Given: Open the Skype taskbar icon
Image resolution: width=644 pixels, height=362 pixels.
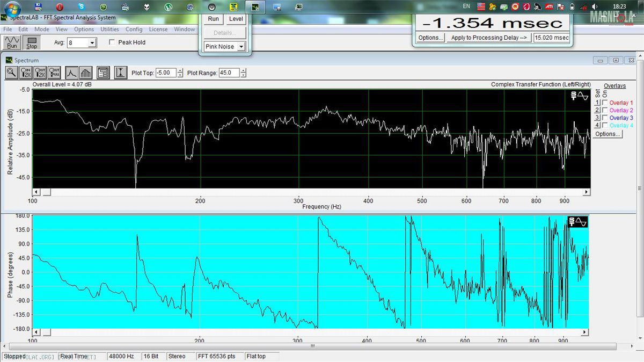Looking at the screenshot, I should click(82, 7).
